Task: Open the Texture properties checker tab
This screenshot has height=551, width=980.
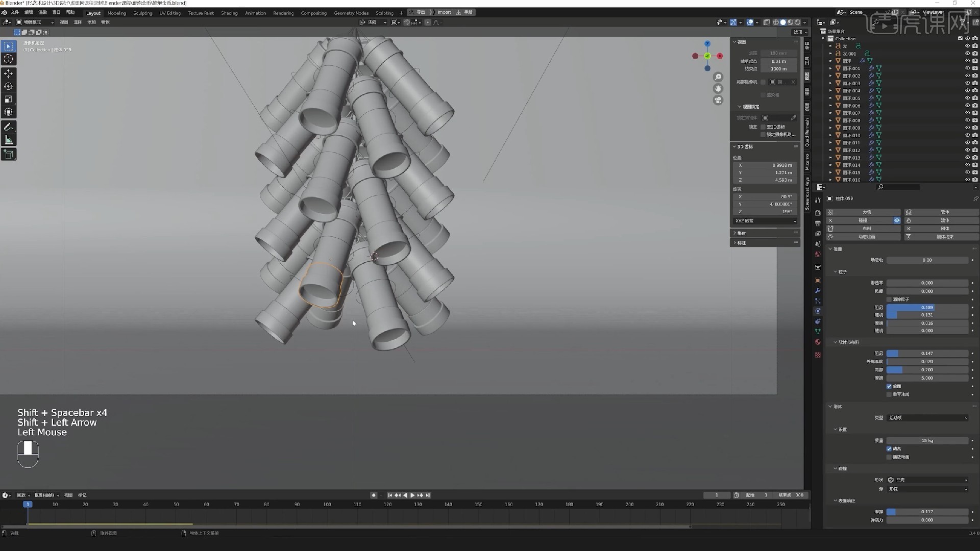Action: (x=818, y=355)
